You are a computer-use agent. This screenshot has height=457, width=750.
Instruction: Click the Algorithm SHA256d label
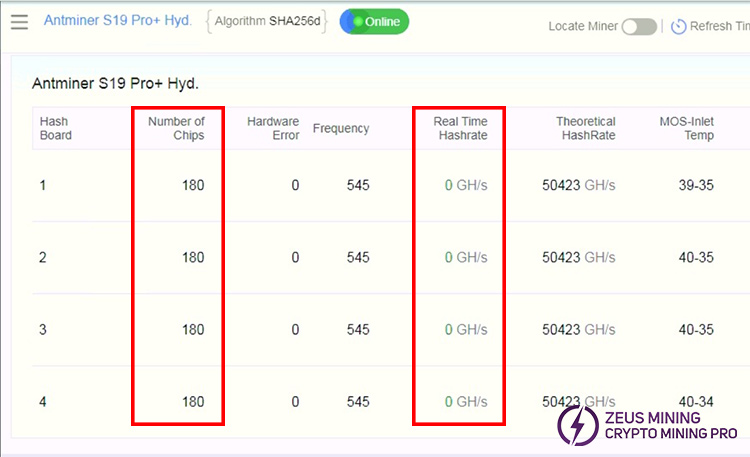click(267, 21)
